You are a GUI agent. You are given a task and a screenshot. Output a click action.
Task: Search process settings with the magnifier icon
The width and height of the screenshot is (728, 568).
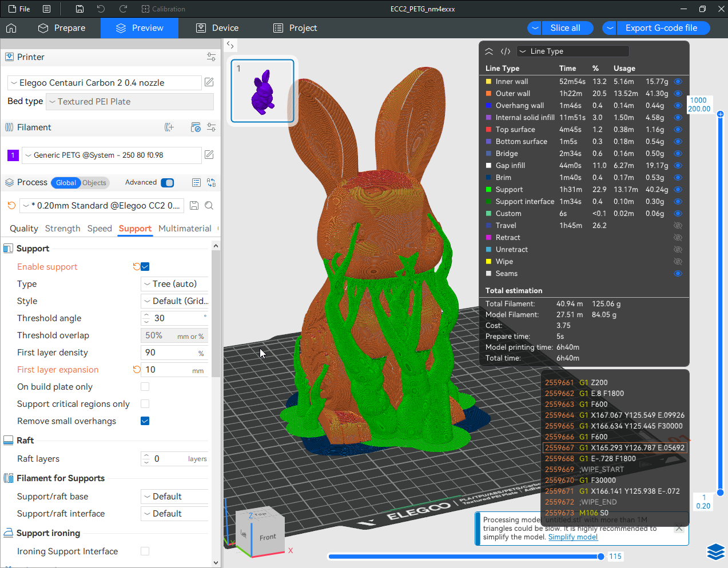209,206
